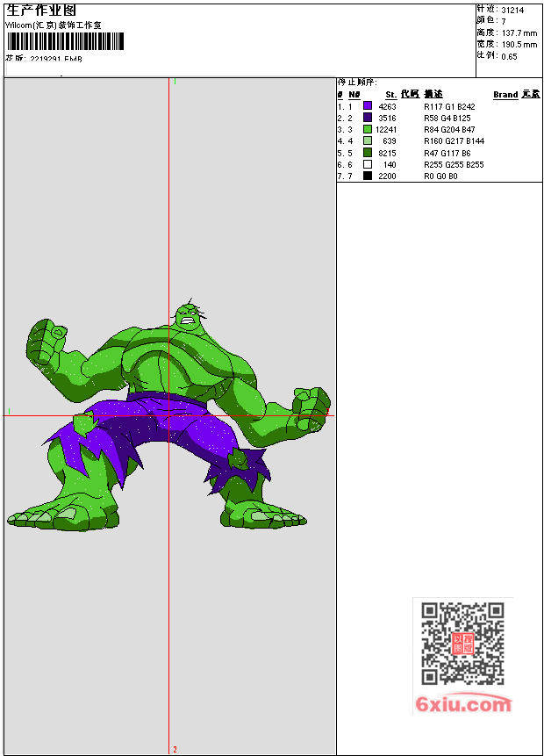Select the height value '137.7 mm'
The width and height of the screenshot is (544, 756).
click(519, 33)
